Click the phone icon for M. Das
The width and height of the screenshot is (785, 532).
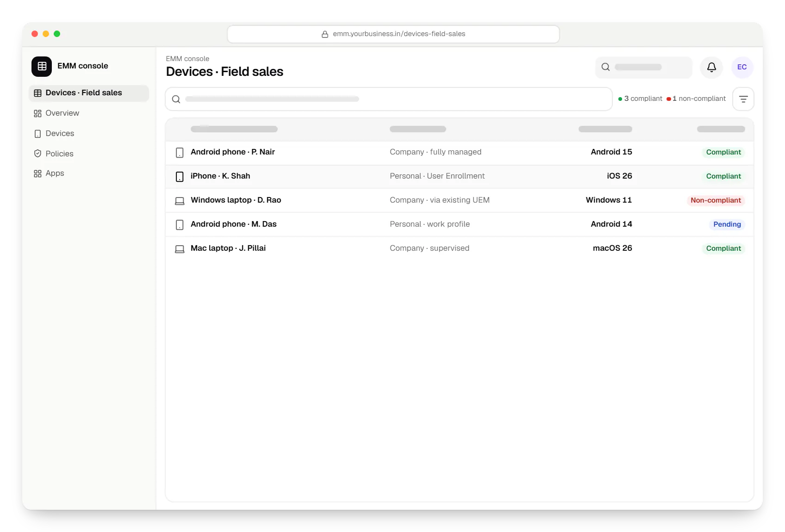coord(180,225)
